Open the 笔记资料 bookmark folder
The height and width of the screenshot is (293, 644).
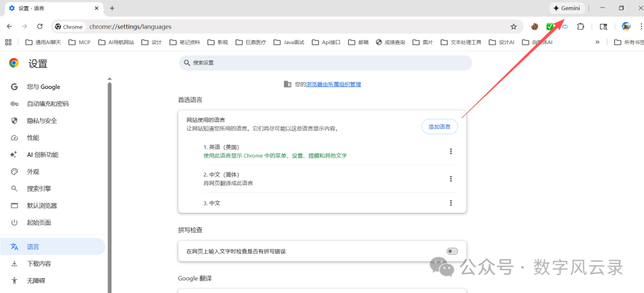click(184, 42)
